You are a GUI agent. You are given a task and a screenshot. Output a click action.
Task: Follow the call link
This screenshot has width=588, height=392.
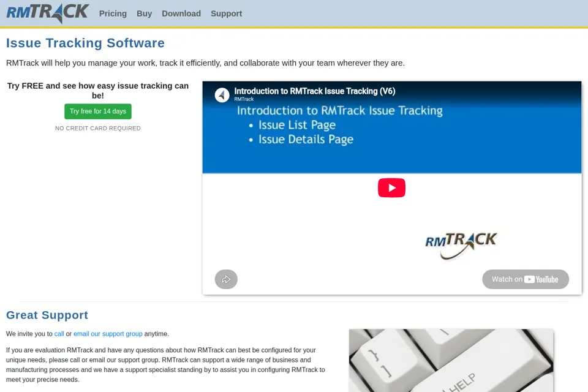tap(59, 333)
